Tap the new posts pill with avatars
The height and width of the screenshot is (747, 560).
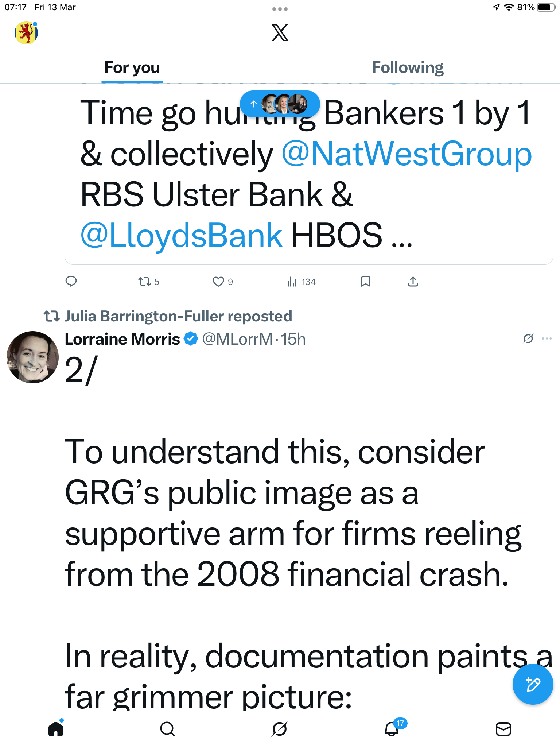coord(280,104)
